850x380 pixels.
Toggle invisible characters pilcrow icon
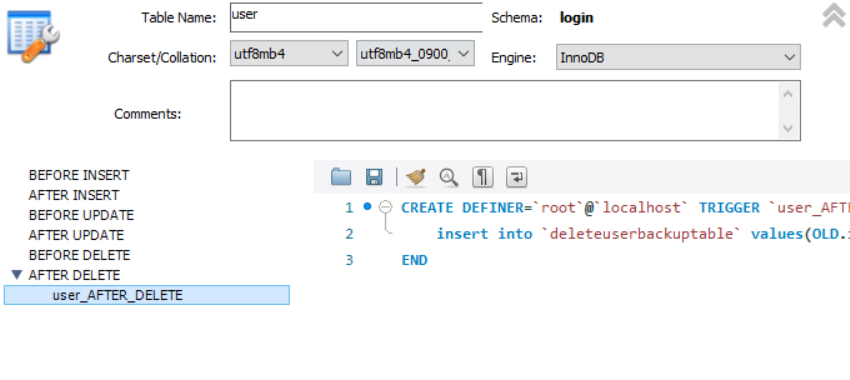482,177
